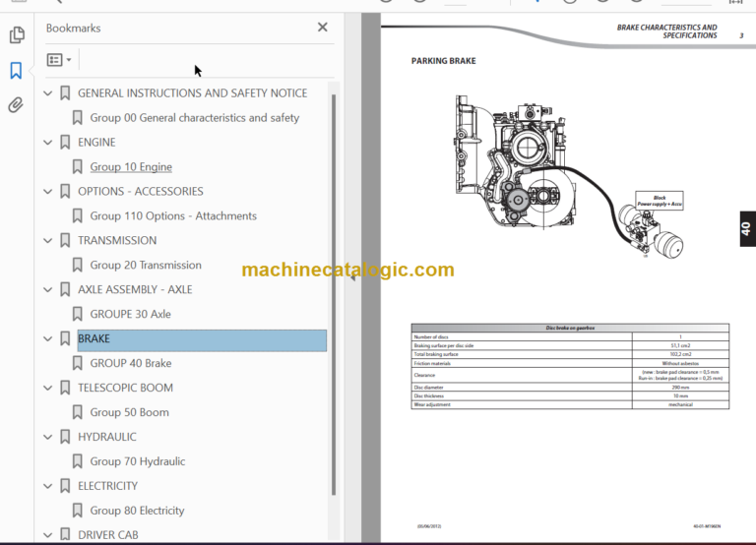
Task: Click 'BRAKE CHARACTERISTICS AND SPECIFICATIONS' page header
Action: 666,31
